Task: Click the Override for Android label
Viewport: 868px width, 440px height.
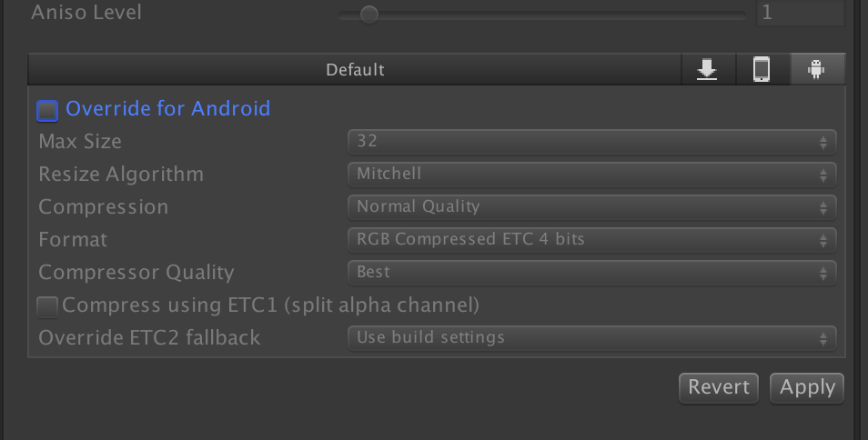Action: pyautogui.click(x=167, y=109)
